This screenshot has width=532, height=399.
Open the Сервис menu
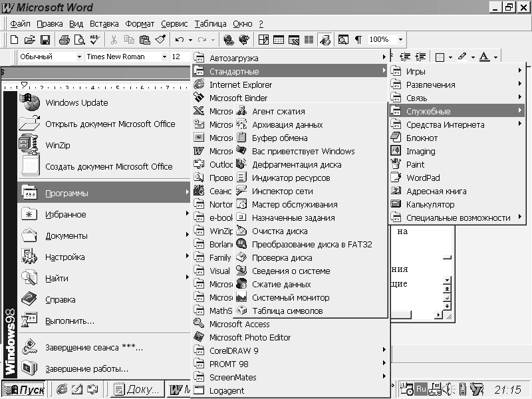(x=174, y=24)
